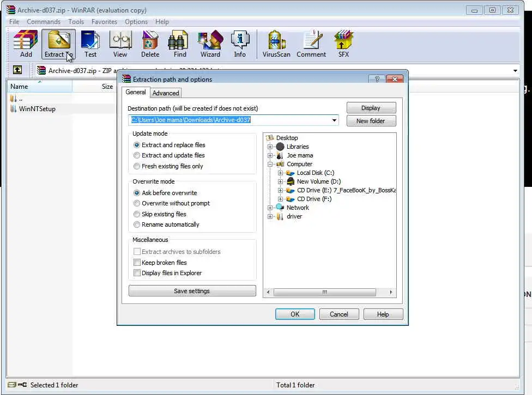Click the Display button
Screen dimensions: 532x395
pos(371,108)
